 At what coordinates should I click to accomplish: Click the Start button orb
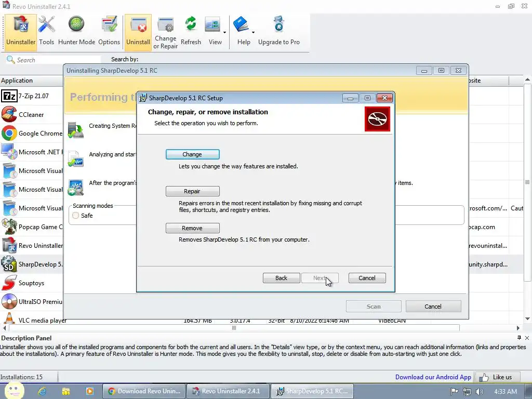pos(15,391)
